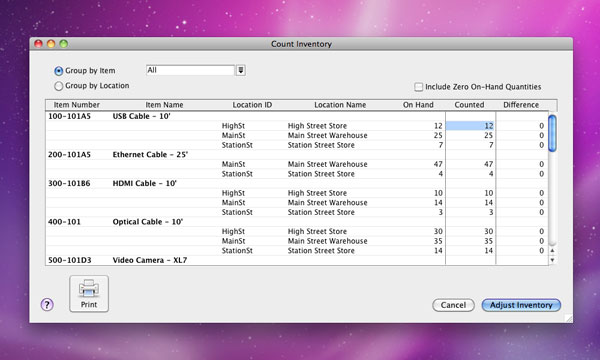Select Group by Location radio button

[x=59, y=86]
